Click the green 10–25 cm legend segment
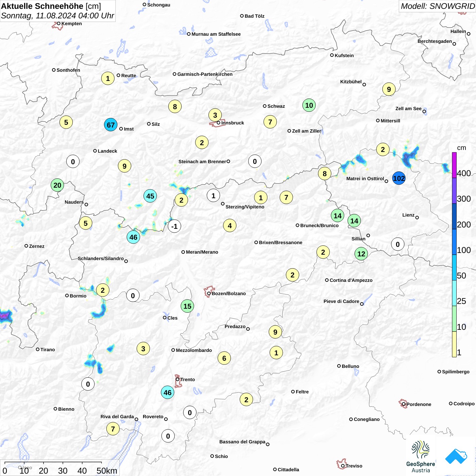 [x=454, y=319]
